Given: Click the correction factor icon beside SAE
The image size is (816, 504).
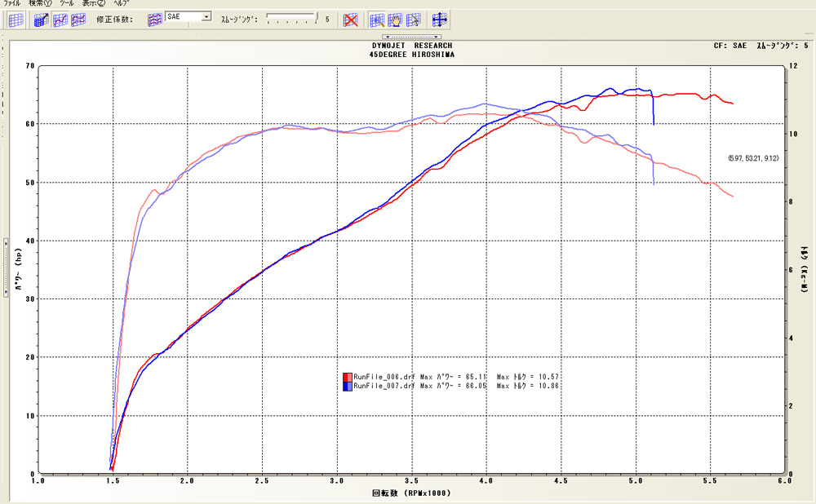Looking at the screenshot, I should click(154, 19).
